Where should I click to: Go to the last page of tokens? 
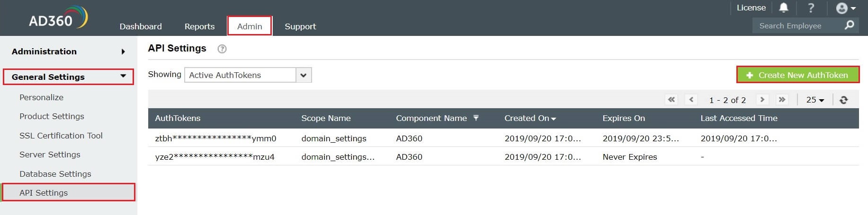782,100
